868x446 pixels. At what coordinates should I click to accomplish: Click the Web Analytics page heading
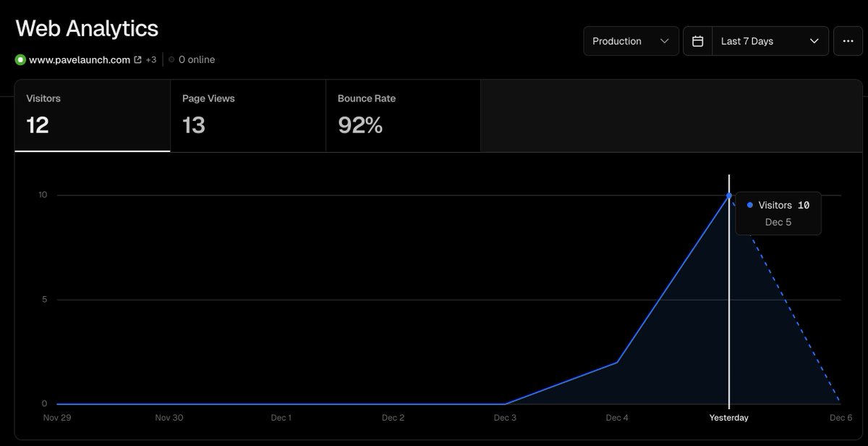point(87,29)
